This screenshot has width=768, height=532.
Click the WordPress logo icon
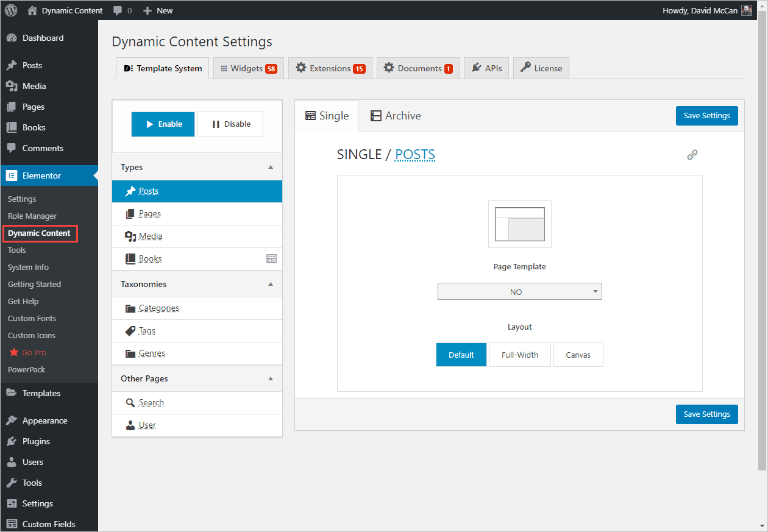[11, 10]
